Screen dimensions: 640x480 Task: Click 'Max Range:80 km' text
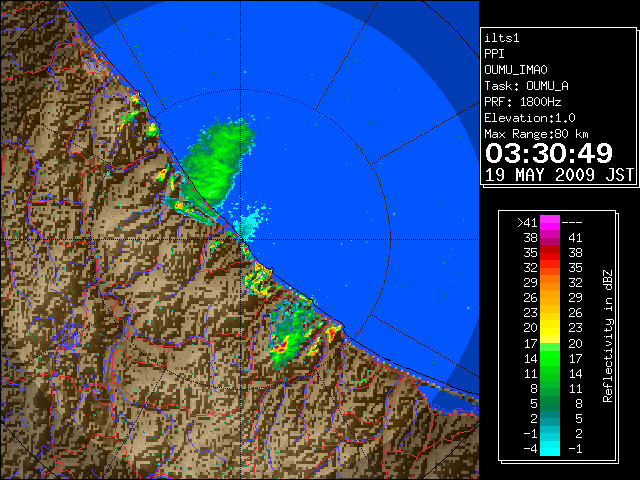(536, 134)
